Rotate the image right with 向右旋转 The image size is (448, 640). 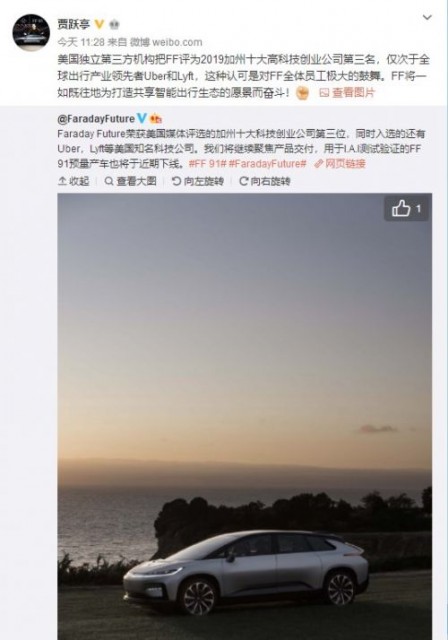click(x=265, y=181)
